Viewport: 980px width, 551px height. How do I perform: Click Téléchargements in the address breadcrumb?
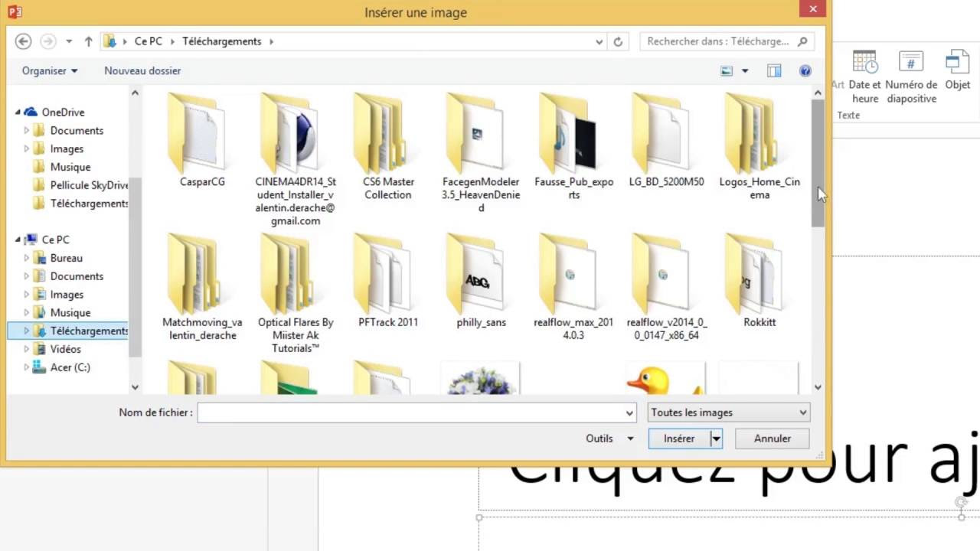pos(221,41)
